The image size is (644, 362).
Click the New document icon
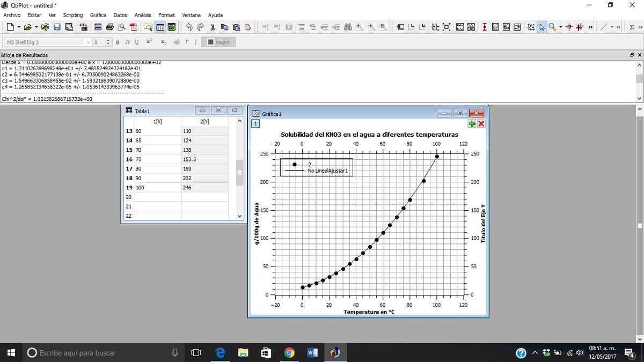pos(10,27)
